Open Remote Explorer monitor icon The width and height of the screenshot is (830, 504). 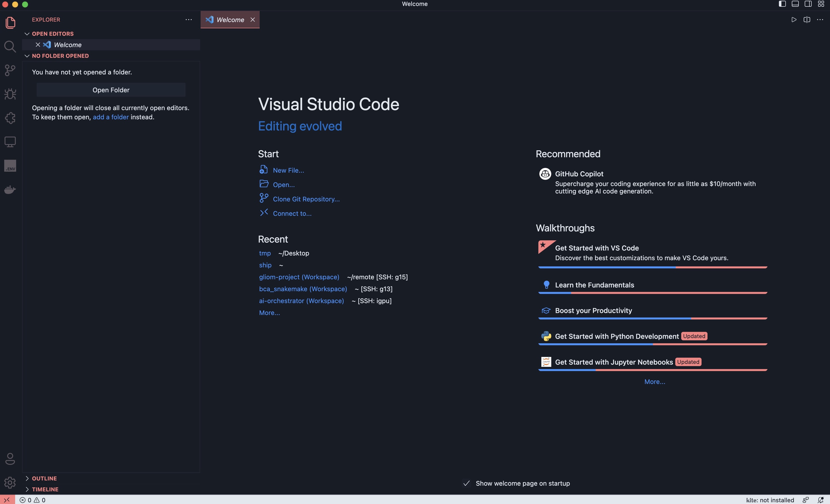[10, 142]
